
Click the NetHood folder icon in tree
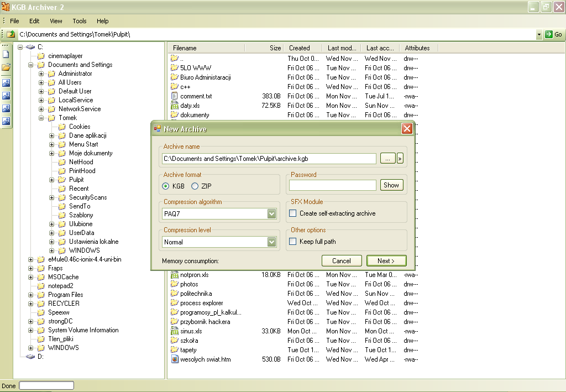point(62,162)
